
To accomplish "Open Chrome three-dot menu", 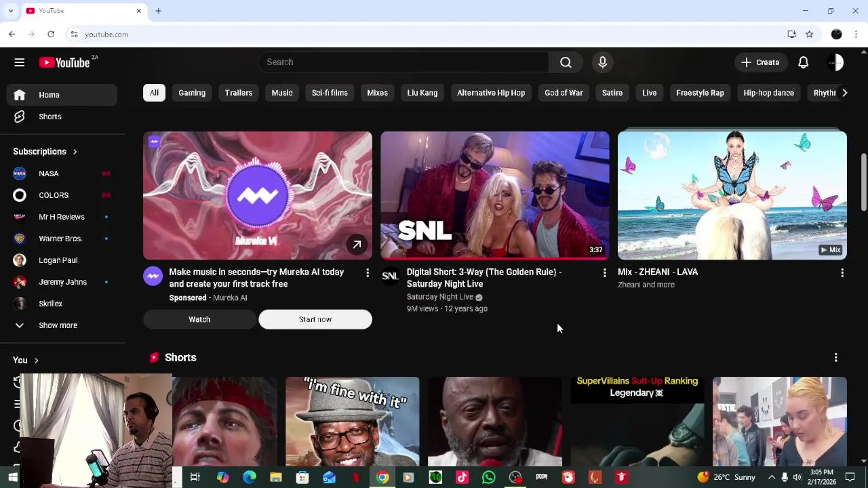I will 856,34.
